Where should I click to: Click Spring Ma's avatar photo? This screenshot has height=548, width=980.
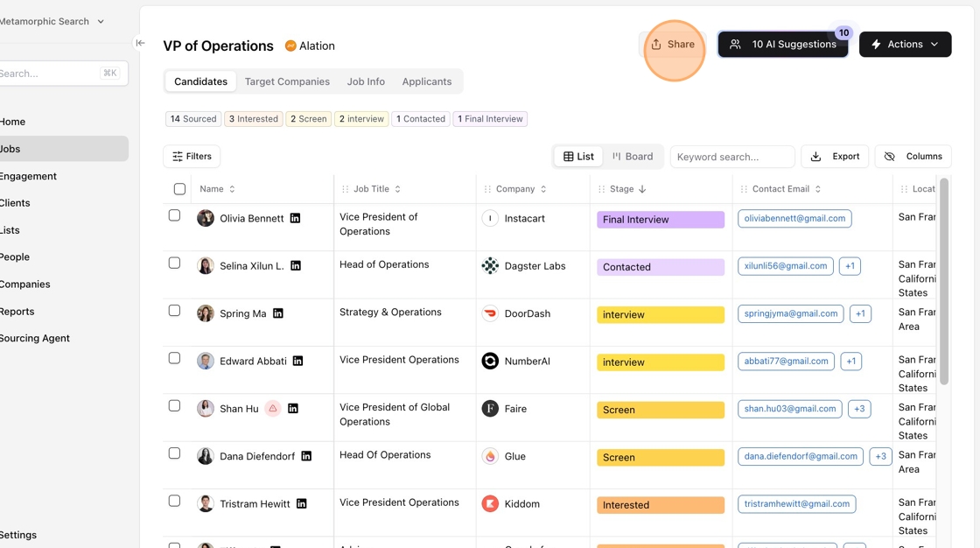click(206, 313)
